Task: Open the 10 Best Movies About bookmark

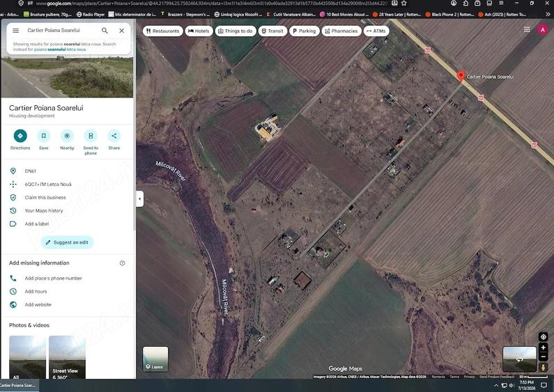Action: click(x=344, y=15)
